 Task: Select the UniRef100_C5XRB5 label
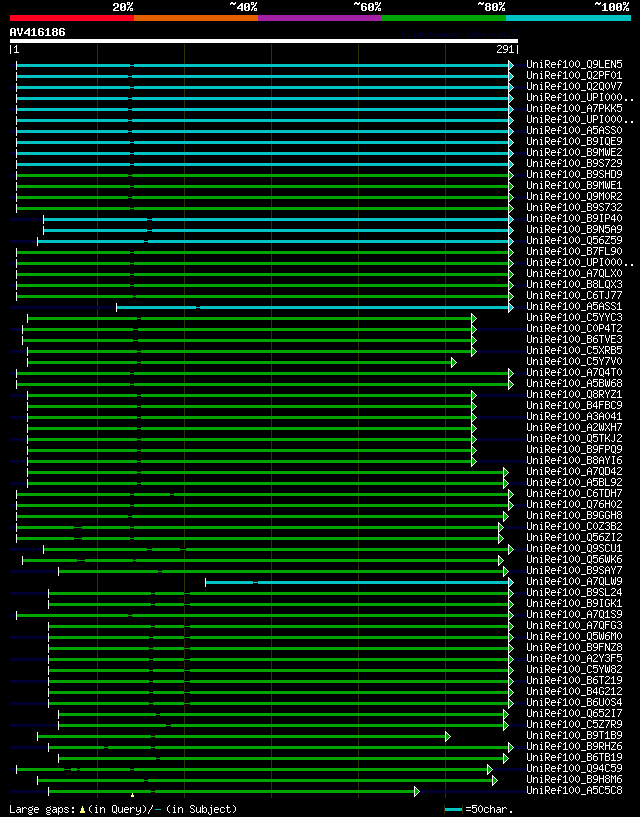574,351
